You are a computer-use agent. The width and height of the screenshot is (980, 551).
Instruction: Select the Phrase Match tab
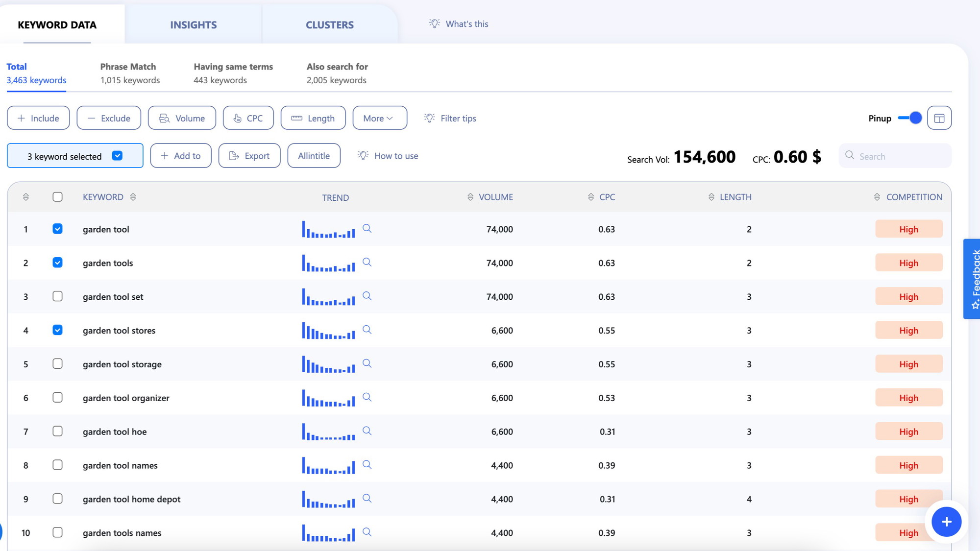coord(130,73)
